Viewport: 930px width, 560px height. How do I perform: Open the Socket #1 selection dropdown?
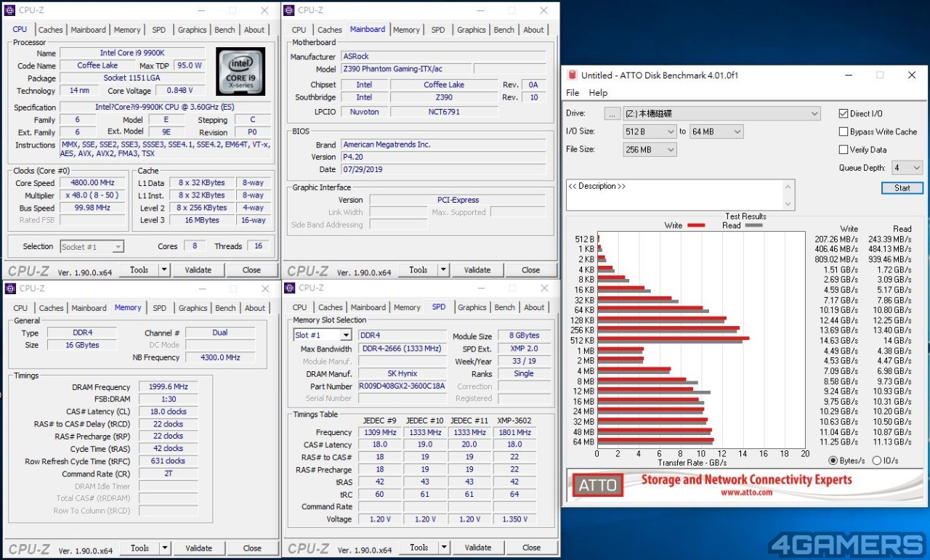click(x=92, y=247)
